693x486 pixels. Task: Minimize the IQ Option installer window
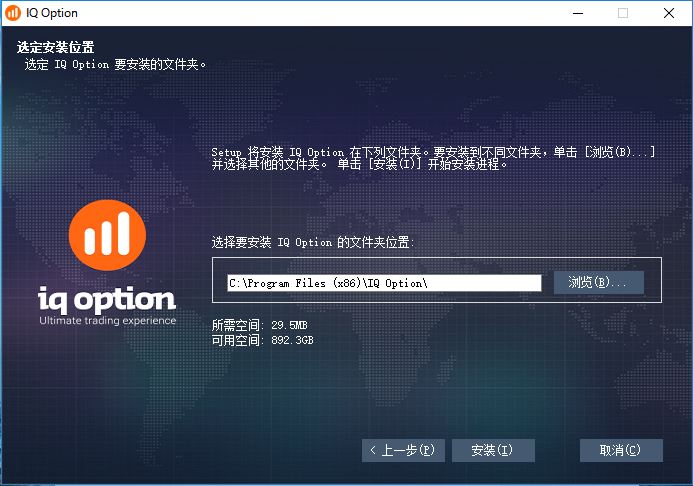578,13
